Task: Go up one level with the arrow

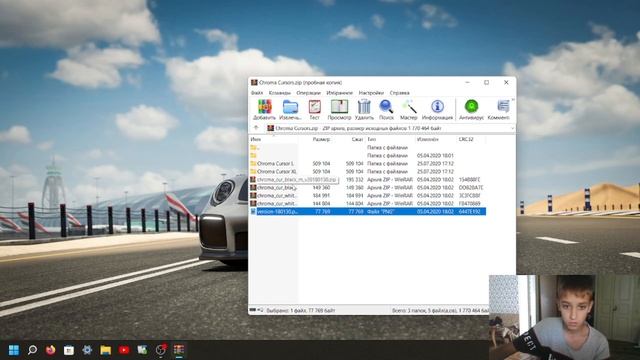Action: pyautogui.click(x=256, y=128)
